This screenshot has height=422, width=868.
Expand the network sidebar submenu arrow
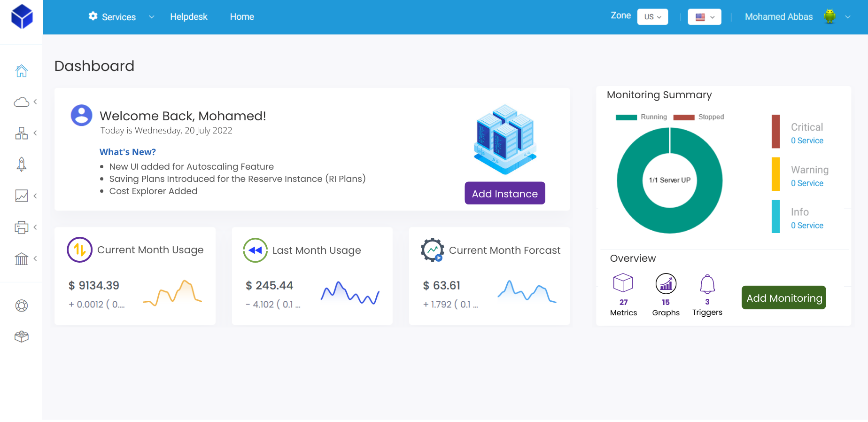pyautogui.click(x=35, y=133)
